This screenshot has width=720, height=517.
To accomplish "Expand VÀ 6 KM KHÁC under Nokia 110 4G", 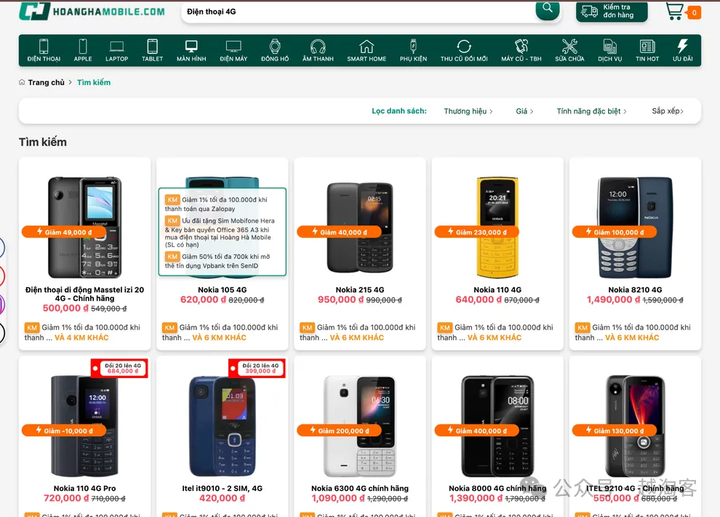I will [x=495, y=337].
